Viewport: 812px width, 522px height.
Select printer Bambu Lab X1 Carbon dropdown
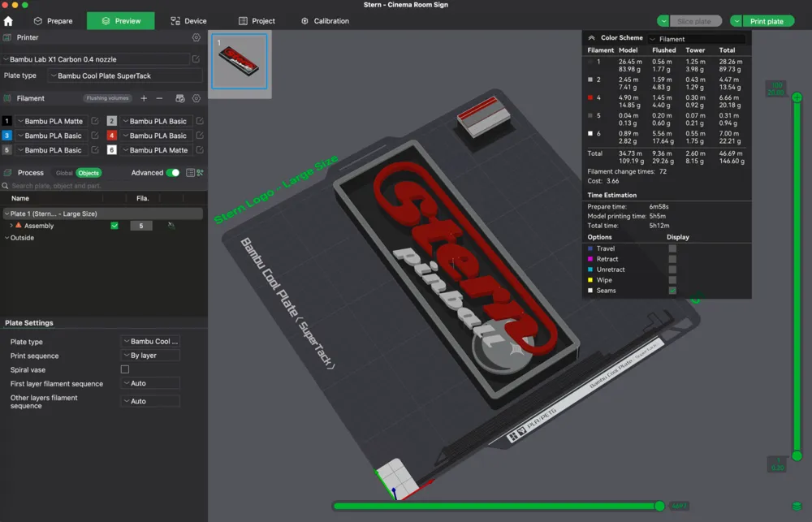[95, 59]
